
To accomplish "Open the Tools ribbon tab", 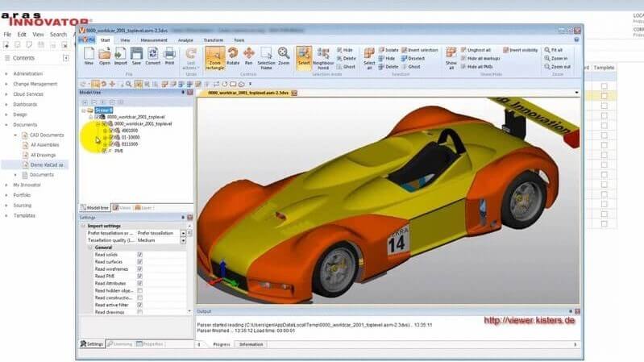I will [239, 40].
